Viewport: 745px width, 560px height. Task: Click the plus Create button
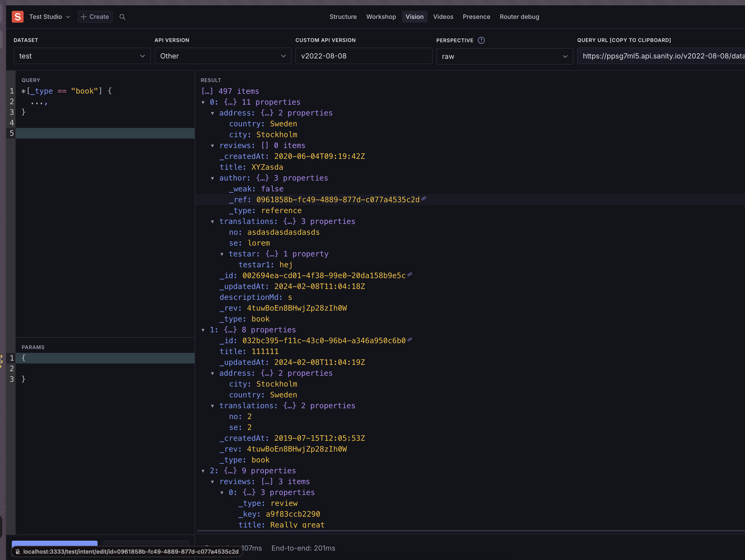(x=95, y=17)
